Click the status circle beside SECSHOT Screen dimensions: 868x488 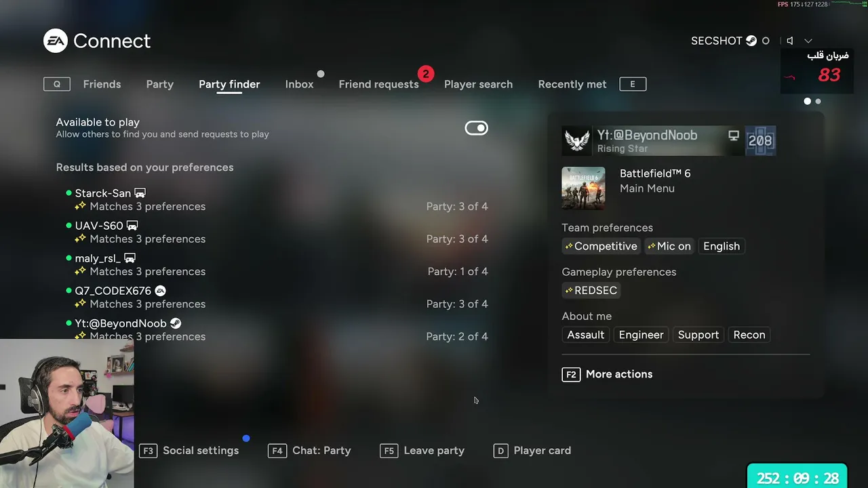click(x=766, y=41)
